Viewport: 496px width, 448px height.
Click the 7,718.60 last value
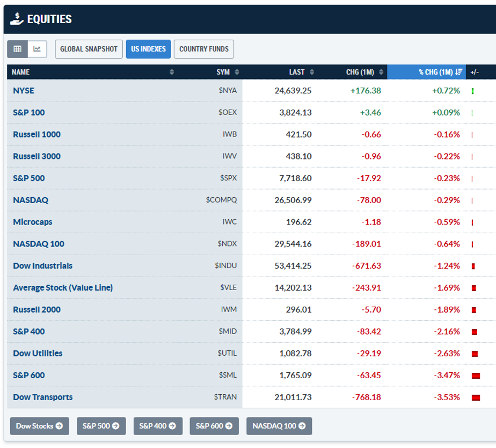tap(295, 178)
